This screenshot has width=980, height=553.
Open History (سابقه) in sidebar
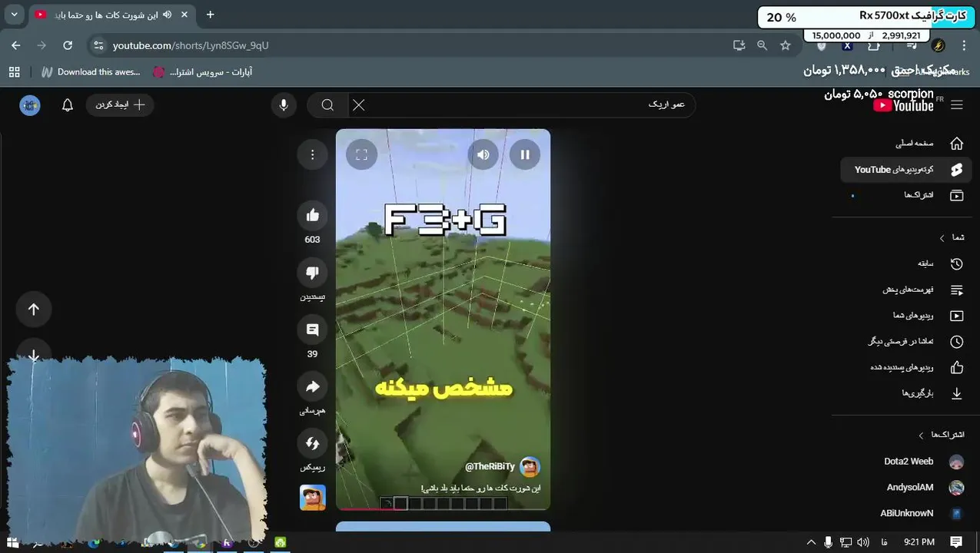(907, 263)
